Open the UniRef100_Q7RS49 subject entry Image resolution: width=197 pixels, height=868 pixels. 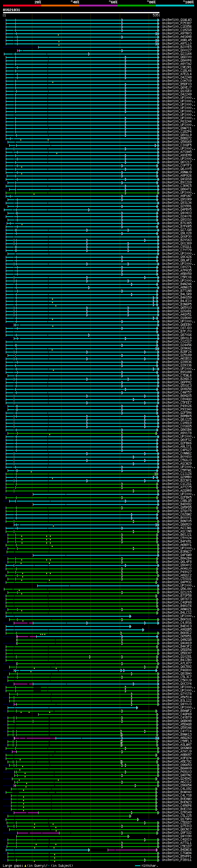pos(177,812)
